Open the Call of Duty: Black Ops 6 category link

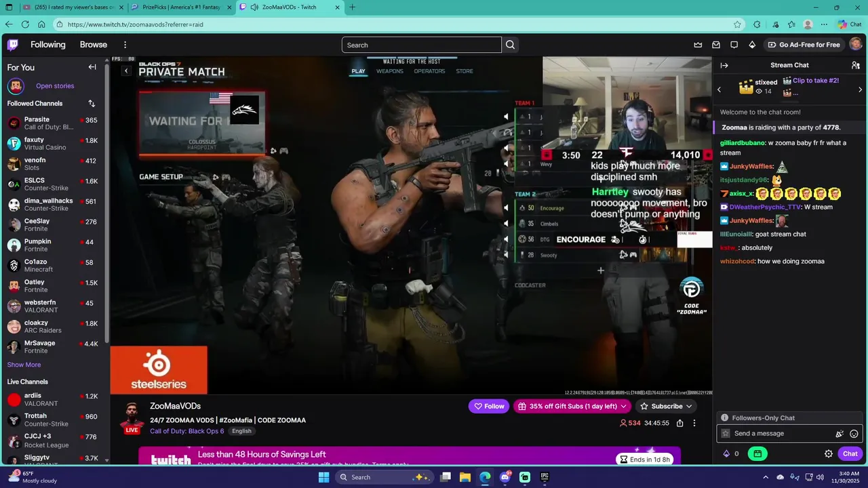tap(186, 431)
